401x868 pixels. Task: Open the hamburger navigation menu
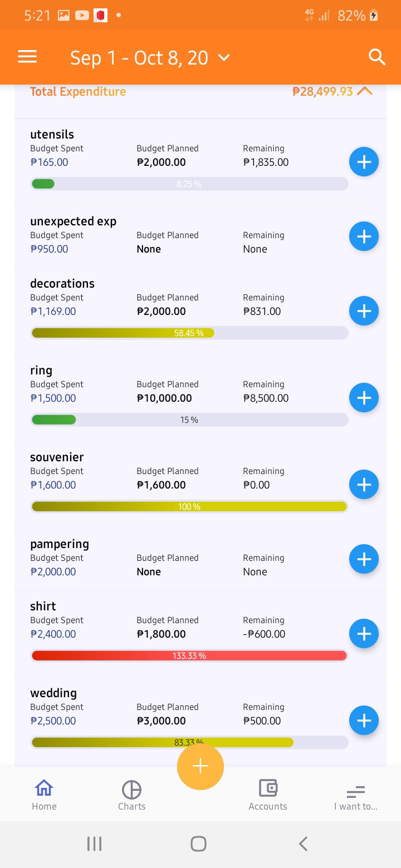point(27,57)
